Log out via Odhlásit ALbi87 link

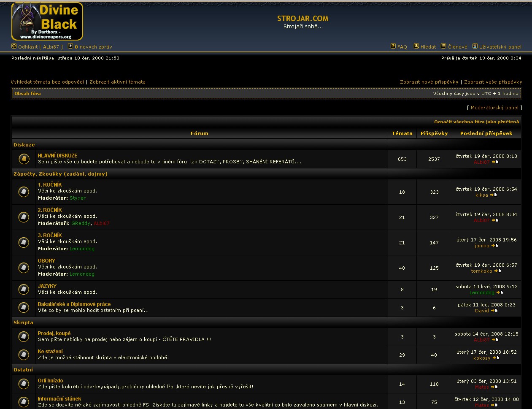point(40,47)
